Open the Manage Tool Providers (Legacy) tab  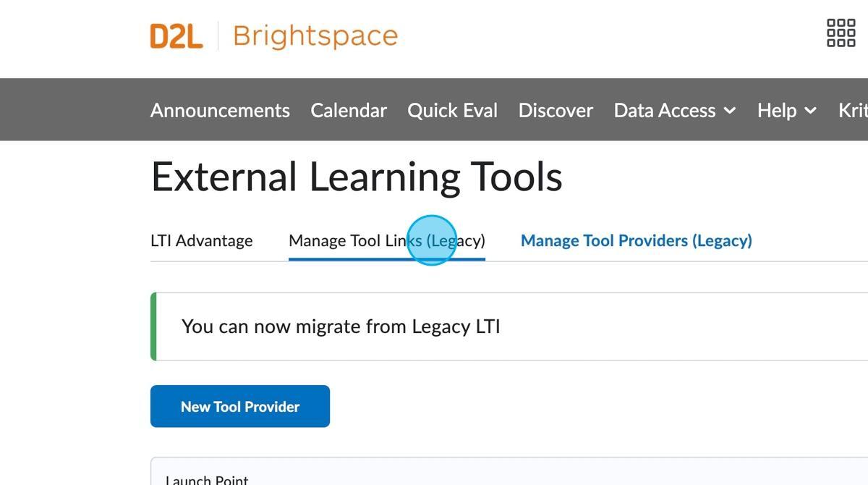click(x=636, y=241)
